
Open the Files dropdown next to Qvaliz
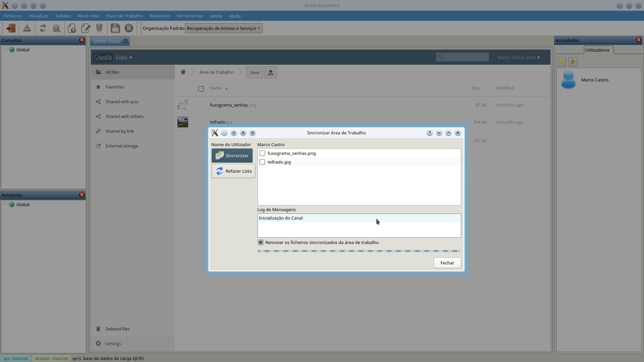click(x=124, y=58)
